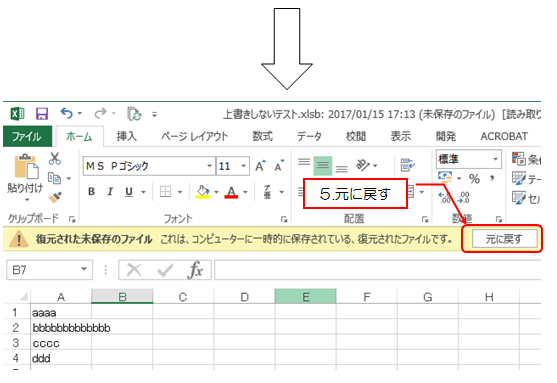Viewport: 557px width, 383px height.
Task: Toggle Middle Align icon
Action: 323,166
